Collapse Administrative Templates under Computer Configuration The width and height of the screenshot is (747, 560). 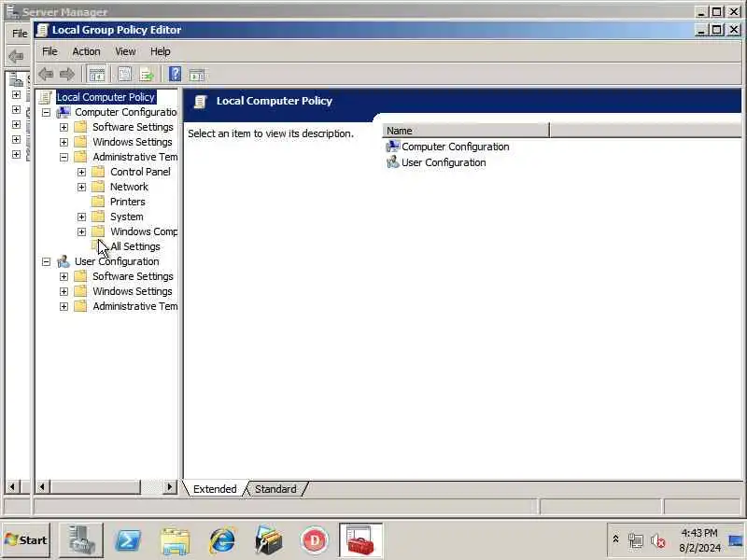click(63, 157)
